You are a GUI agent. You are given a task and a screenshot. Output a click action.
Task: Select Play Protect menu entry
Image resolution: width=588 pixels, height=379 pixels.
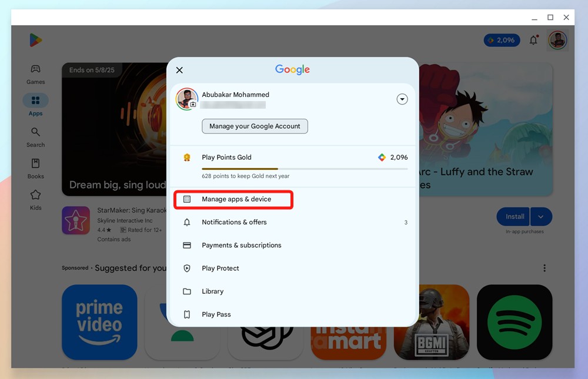tap(220, 268)
